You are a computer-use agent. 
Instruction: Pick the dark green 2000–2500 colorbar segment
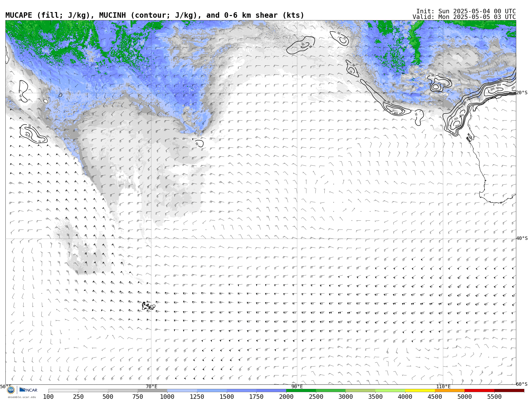[x=301, y=391]
